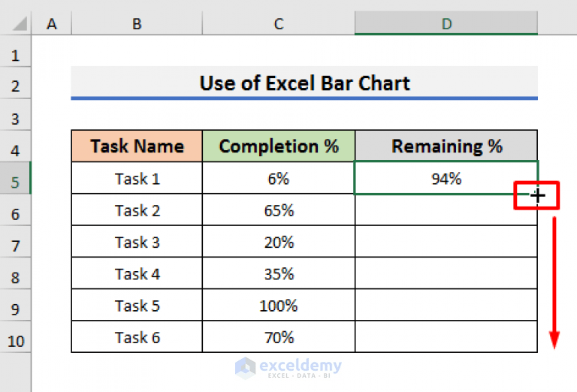Click the 'Task Name' header cell
Viewport: 577px width, 392px height.
[x=137, y=146]
